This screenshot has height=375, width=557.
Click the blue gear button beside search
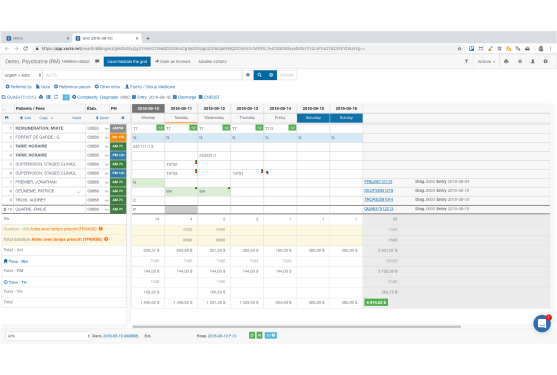click(271, 75)
